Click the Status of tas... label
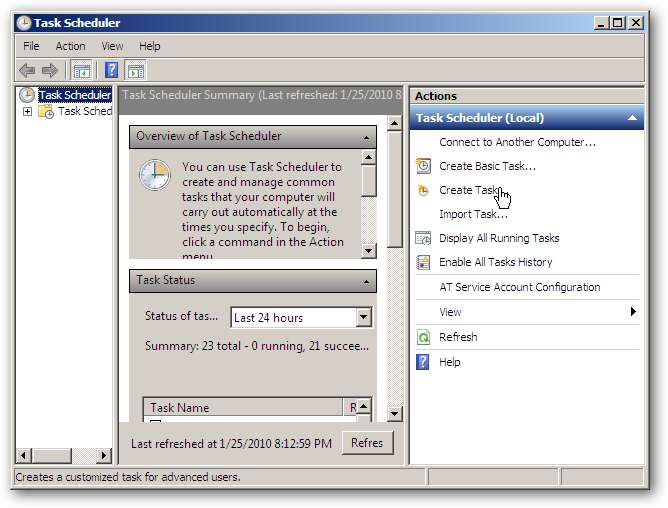The width and height of the screenshot is (668, 508). point(181,316)
